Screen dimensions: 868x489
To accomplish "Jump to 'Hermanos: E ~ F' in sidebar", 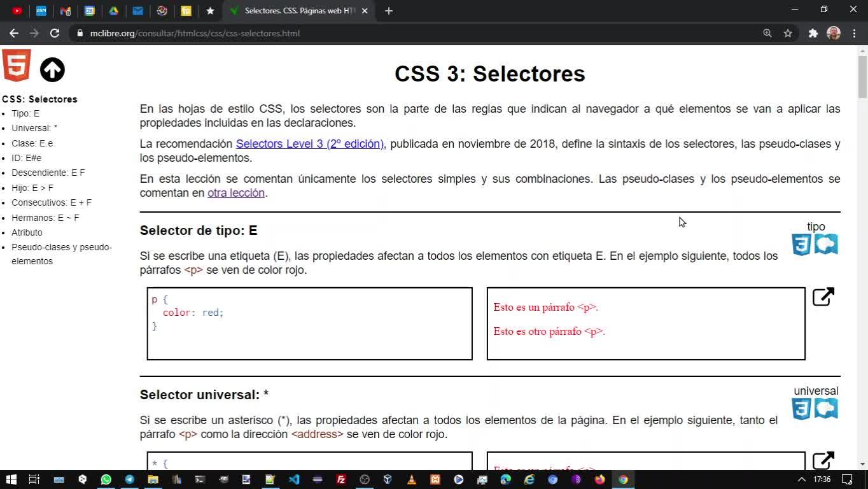I will 45,218.
